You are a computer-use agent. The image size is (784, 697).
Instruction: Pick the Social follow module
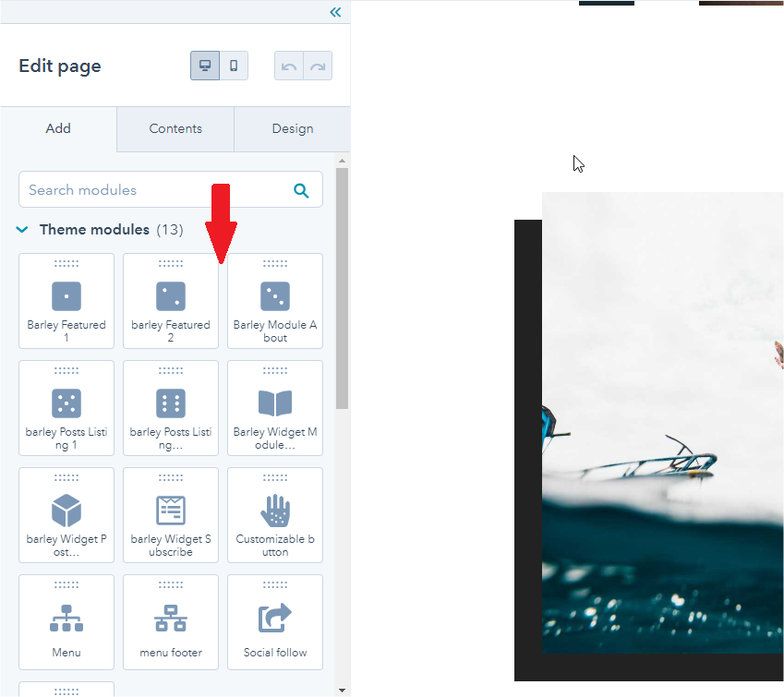point(275,622)
